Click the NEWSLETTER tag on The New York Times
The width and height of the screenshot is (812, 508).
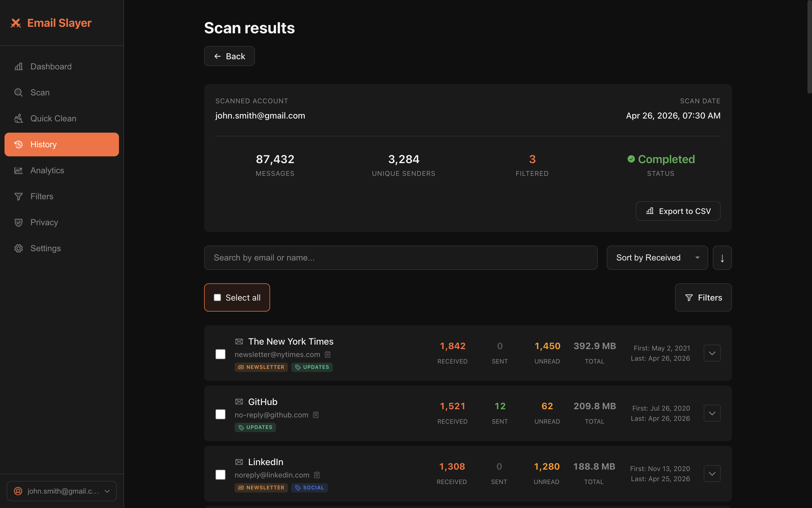point(261,367)
